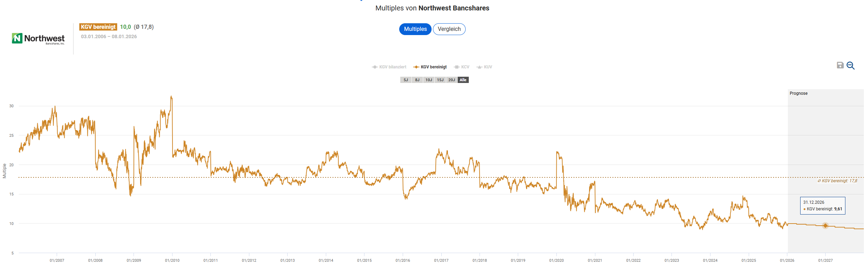Image resolution: width=868 pixels, height=268 pixels.
Task: Click the Prognose forecast area label
Action: tap(798, 93)
